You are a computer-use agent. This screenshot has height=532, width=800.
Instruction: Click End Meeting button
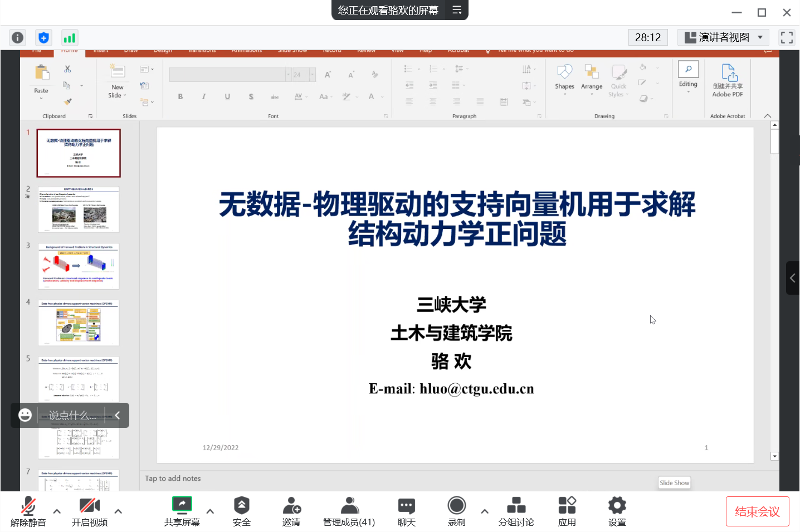tap(758, 511)
